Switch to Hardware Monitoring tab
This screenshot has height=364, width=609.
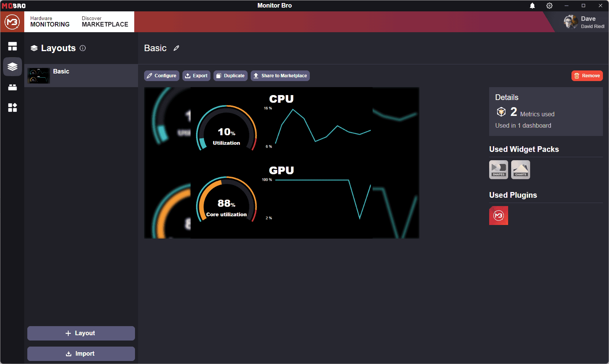(x=50, y=22)
